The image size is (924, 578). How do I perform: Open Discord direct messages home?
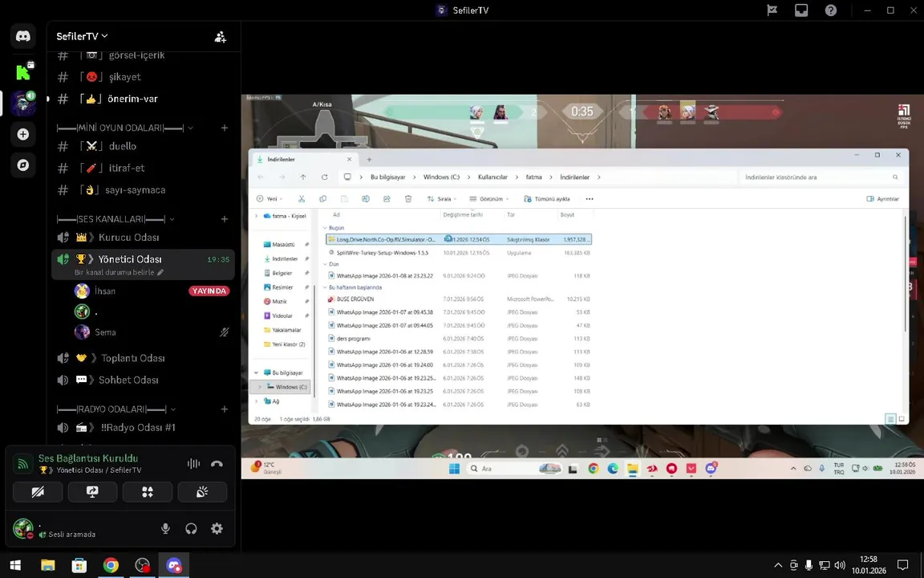(x=23, y=37)
